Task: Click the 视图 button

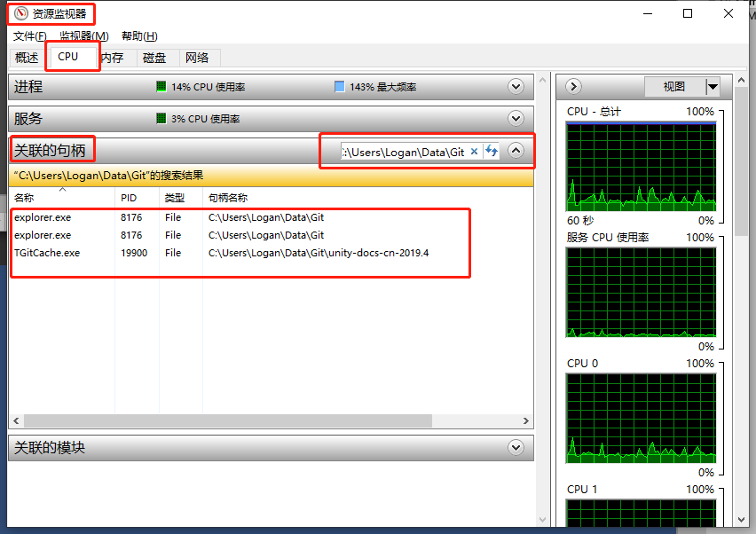Action: pyautogui.click(x=674, y=86)
